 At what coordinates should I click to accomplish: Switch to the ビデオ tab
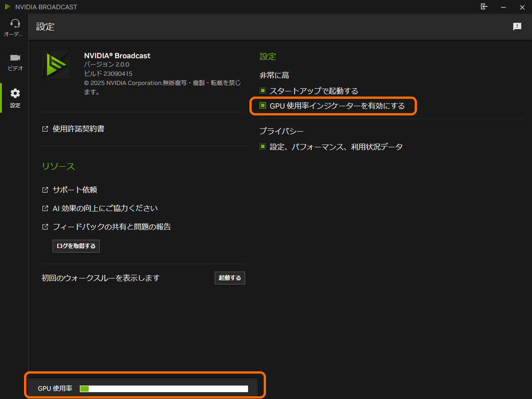point(15,60)
